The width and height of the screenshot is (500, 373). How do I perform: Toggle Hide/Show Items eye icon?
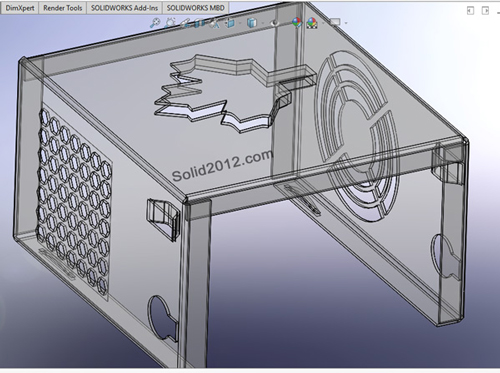[x=275, y=23]
